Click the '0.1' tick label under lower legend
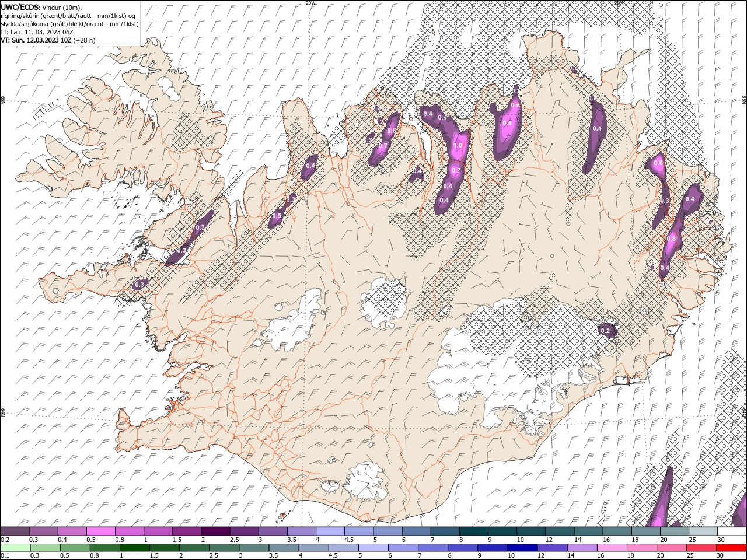This screenshot has width=747, height=560. 5,556
